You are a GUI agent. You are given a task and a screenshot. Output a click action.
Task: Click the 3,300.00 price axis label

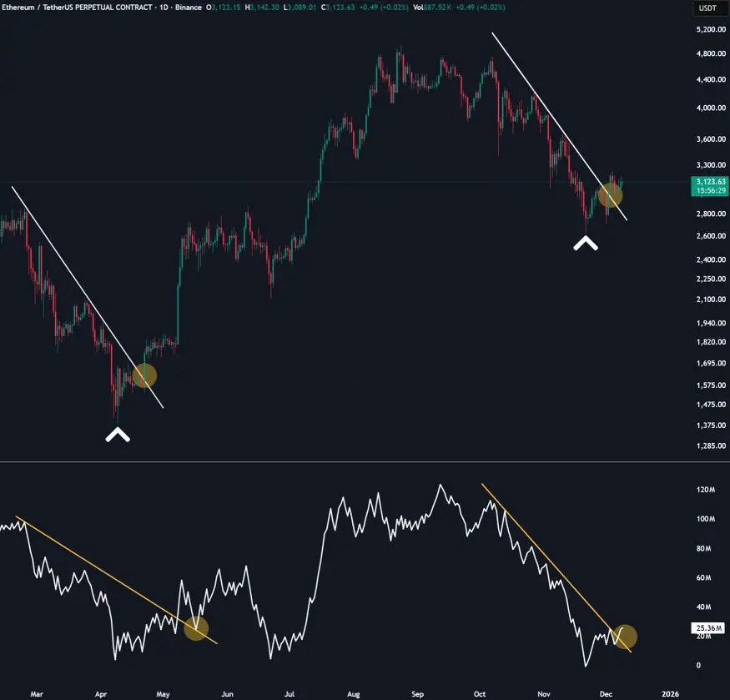[711, 165]
